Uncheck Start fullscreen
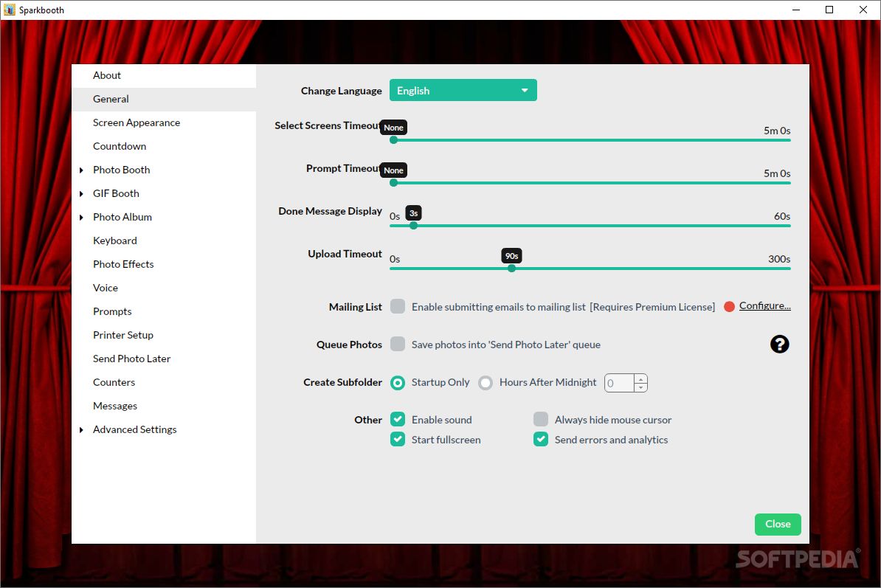 pos(398,439)
